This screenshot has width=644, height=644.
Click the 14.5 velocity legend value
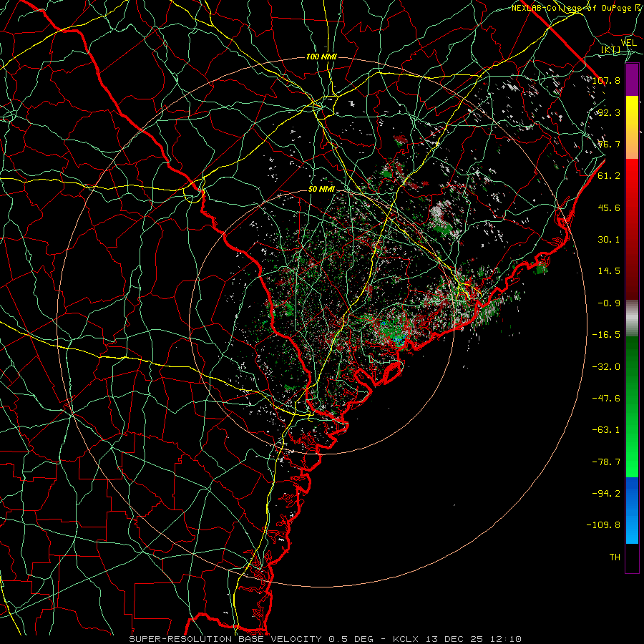[609, 271]
